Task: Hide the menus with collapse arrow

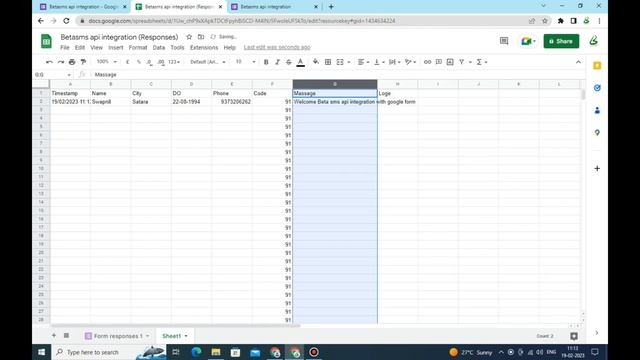Action: click(x=578, y=62)
